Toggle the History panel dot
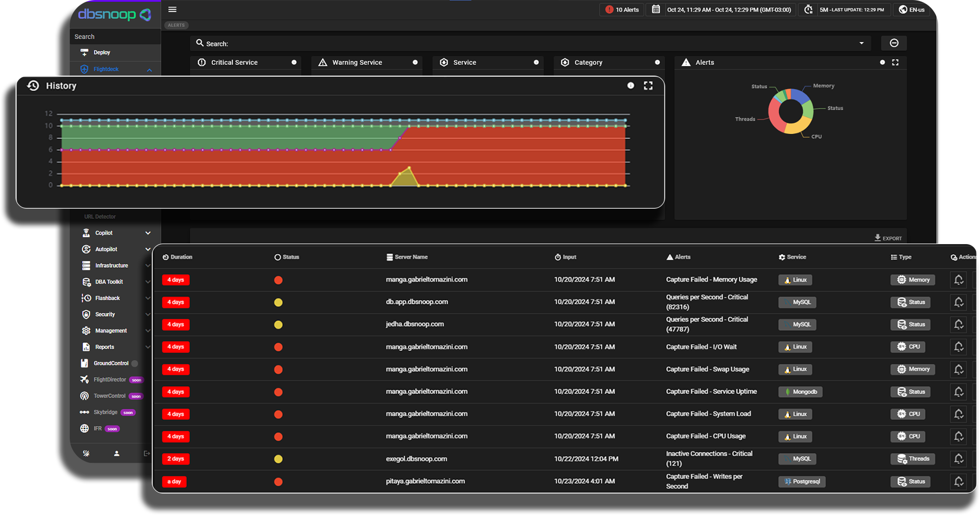 click(631, 85)
